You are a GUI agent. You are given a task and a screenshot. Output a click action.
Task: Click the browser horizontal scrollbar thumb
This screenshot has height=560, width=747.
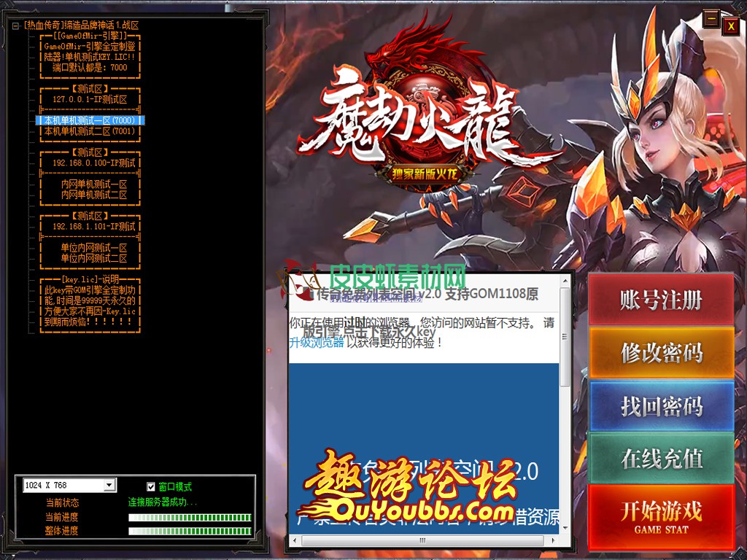(422, 540)
